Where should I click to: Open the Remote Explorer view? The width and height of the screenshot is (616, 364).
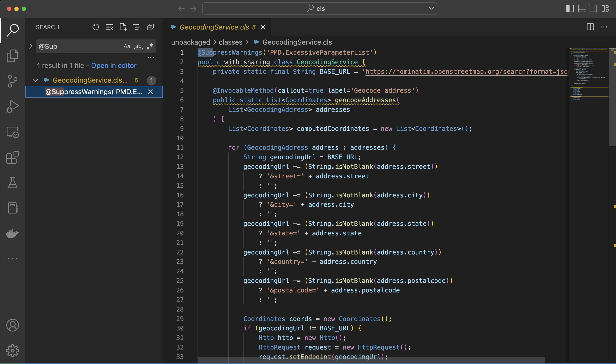[x=12, y=132]
